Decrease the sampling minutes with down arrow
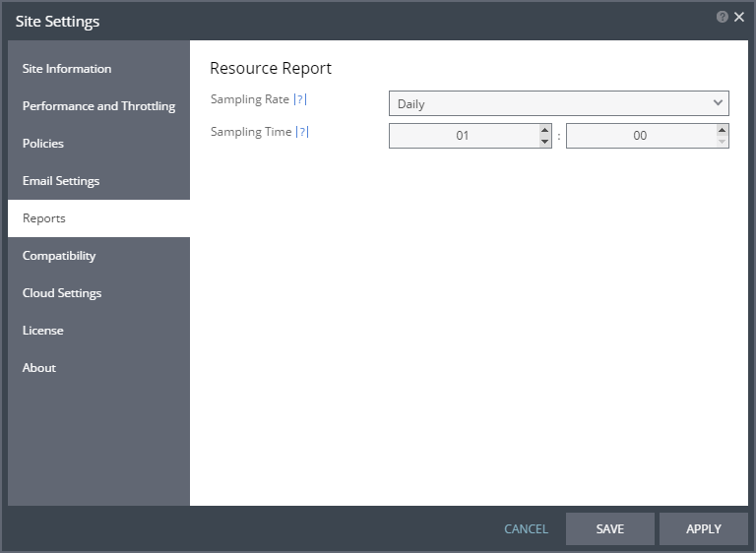 (x=722, y=142)
